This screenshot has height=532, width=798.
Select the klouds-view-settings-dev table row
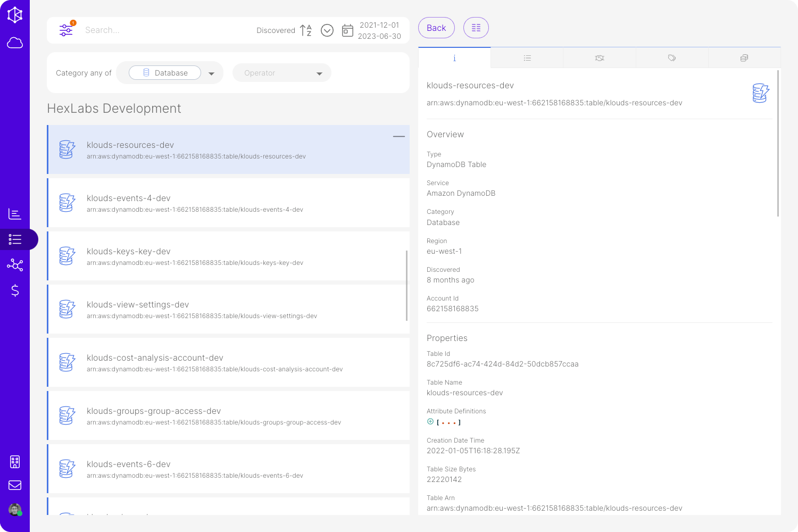(x=228, y=309)
